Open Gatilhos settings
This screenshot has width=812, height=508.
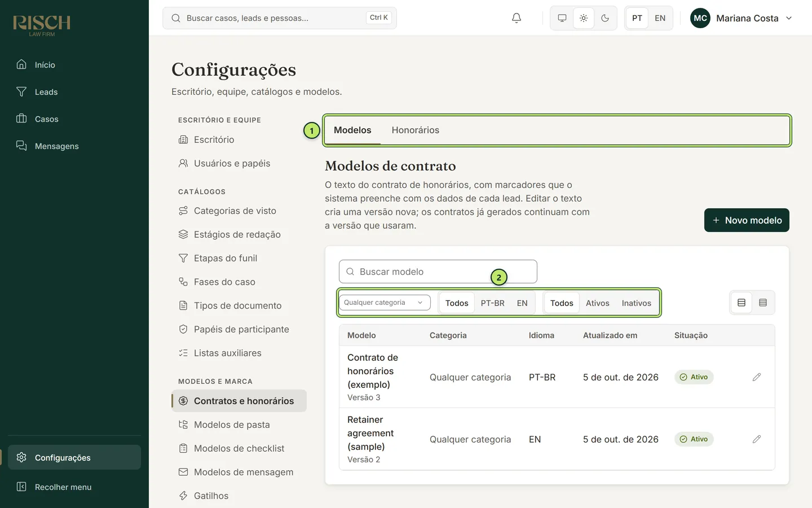click(x=239, y=496)
